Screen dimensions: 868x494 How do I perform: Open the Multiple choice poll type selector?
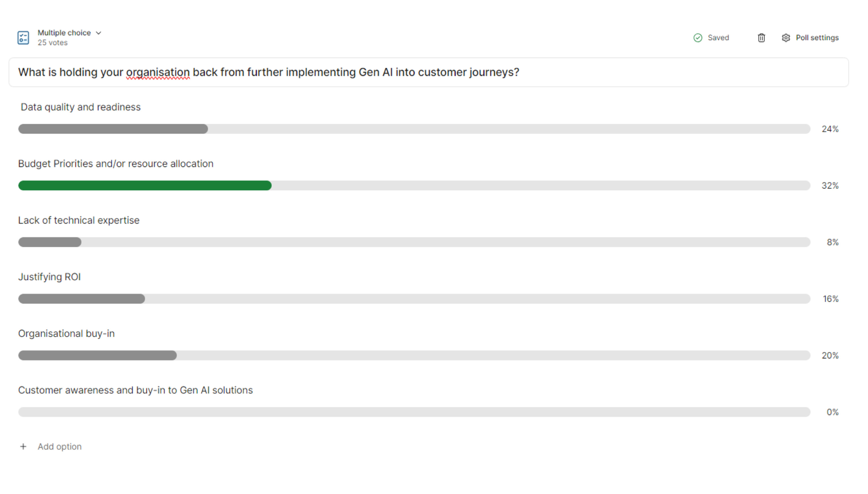point(69,33)
